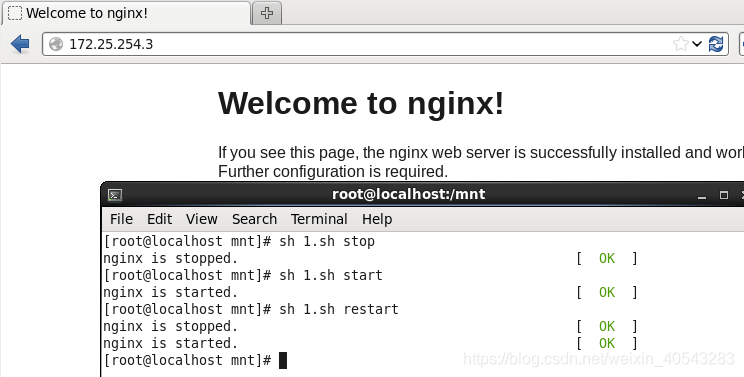Expand URL history dropdown arrow
The image size is (744, 377).
(697, 44)
